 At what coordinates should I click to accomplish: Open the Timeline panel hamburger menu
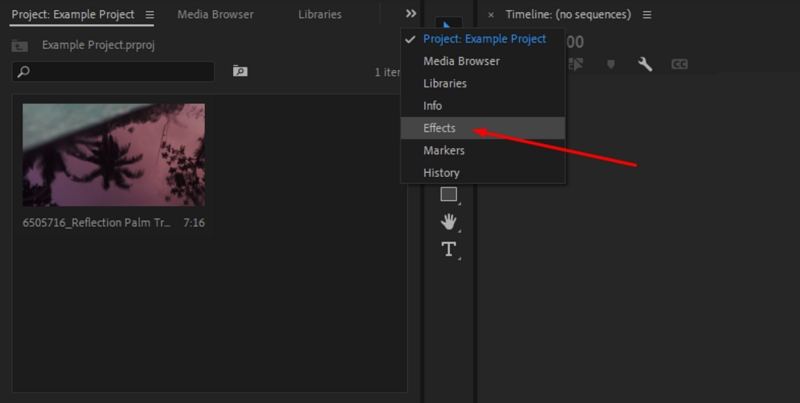647,15
